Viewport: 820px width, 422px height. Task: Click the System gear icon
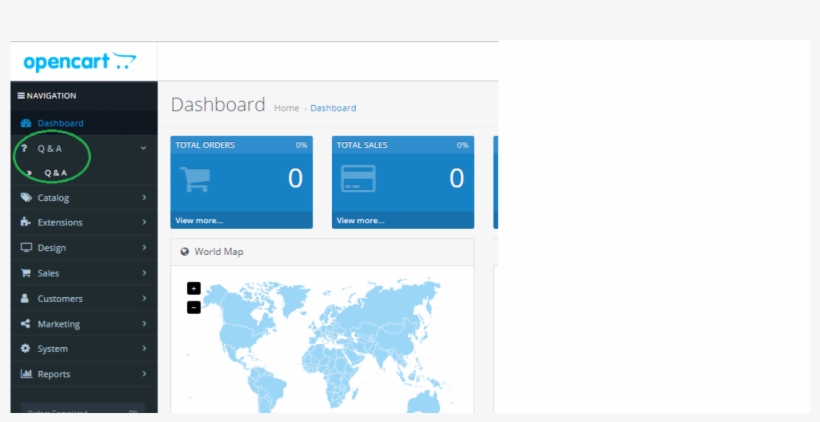[26, 349]
